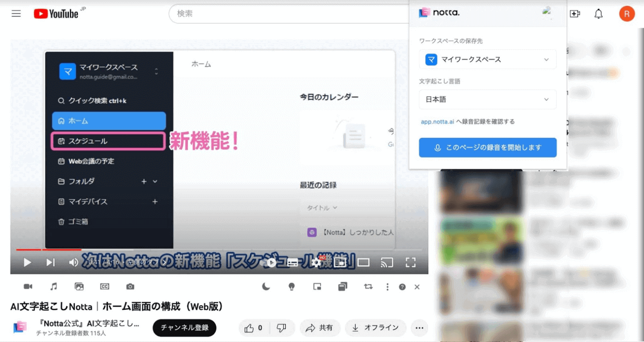Image resolution: width=644 pixels, height=342 pixels.
Task: Click the video camera icon below the player
Action: point(28,287)
